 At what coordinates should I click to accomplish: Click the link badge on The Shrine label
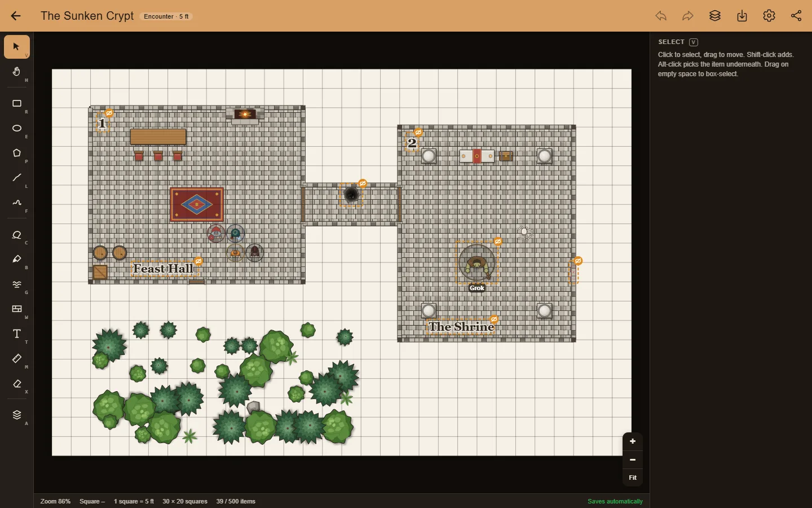(x=494, y=319)
